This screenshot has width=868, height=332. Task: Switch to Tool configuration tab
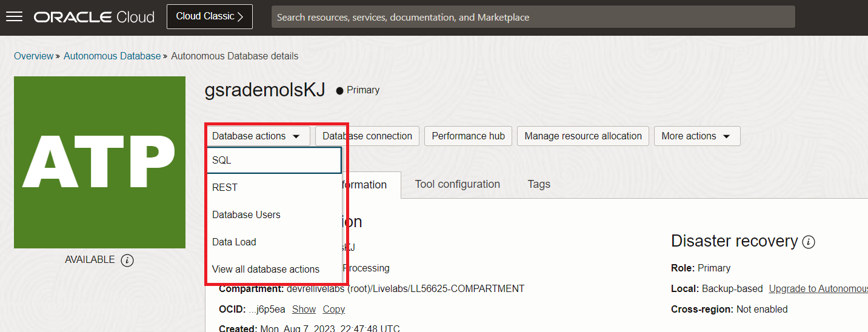coord(458,184)
